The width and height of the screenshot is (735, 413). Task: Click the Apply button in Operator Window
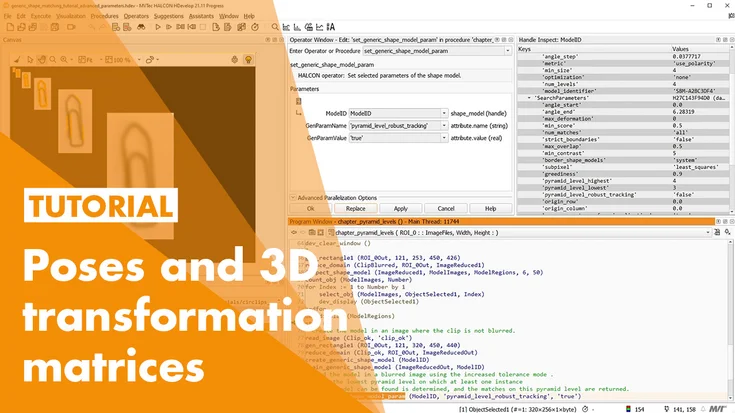click(x=400, y=208)
